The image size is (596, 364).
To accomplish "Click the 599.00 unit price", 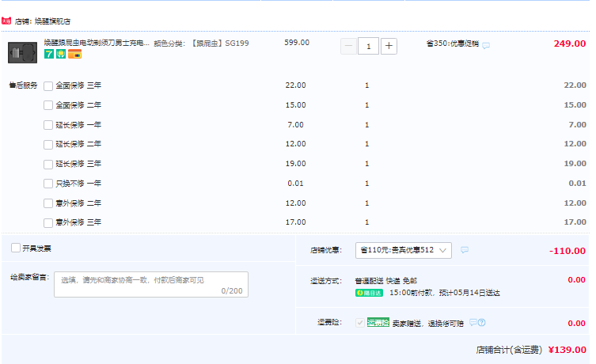I will (x=297, y=43).
